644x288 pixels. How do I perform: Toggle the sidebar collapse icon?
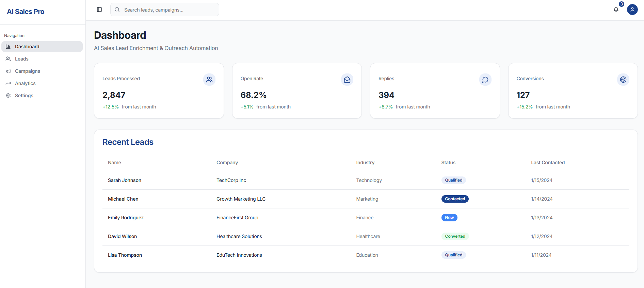99,10
